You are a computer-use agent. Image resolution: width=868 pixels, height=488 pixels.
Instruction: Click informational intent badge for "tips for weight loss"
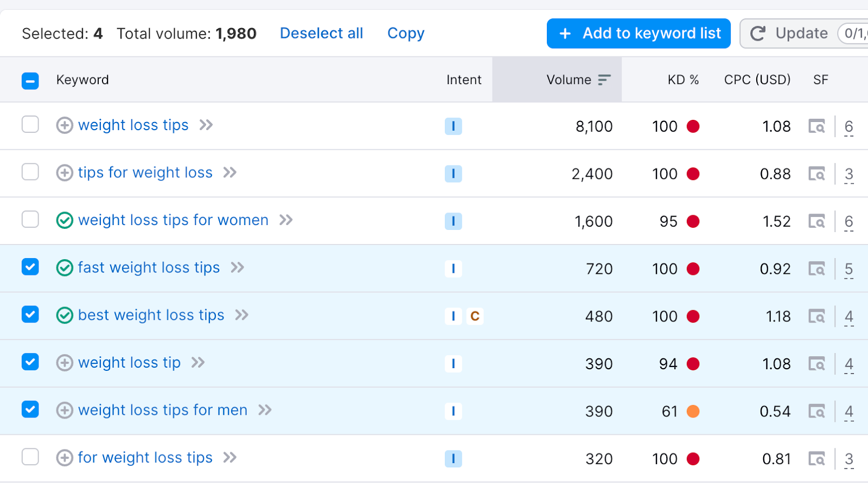[454, 174]
